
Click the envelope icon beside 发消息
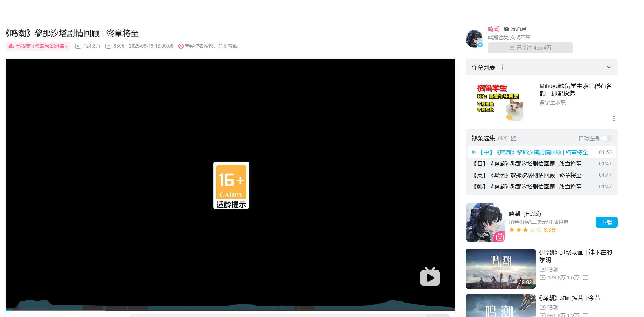(x=507, y=29)
